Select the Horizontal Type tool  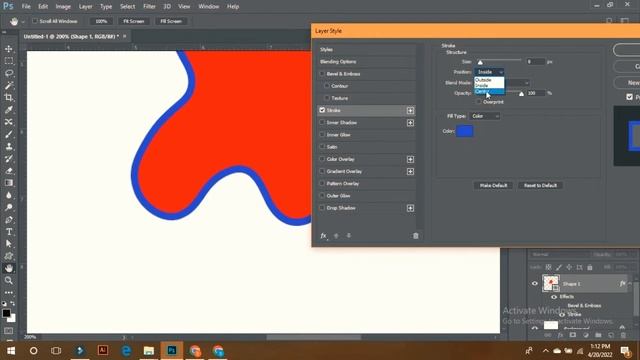[x=9, y=232]
